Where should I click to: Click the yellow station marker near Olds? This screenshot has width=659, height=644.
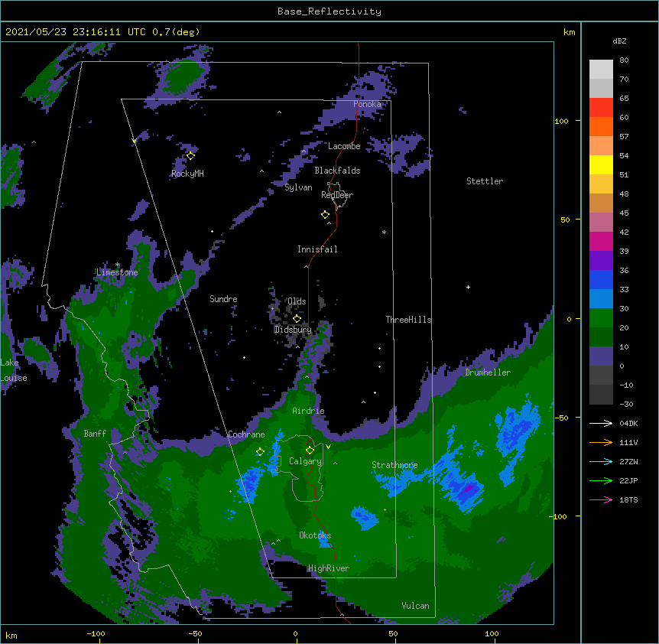point(297,319)
